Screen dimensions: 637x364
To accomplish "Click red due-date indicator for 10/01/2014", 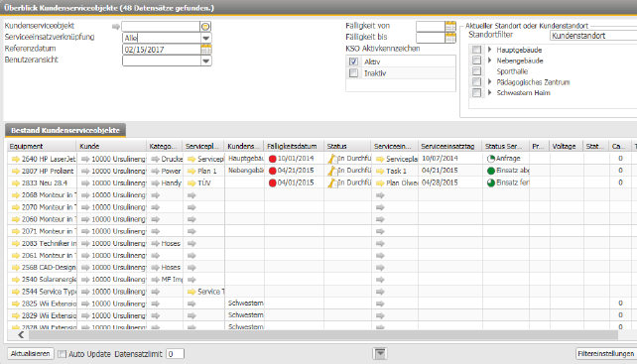I will tap(273, 159).
